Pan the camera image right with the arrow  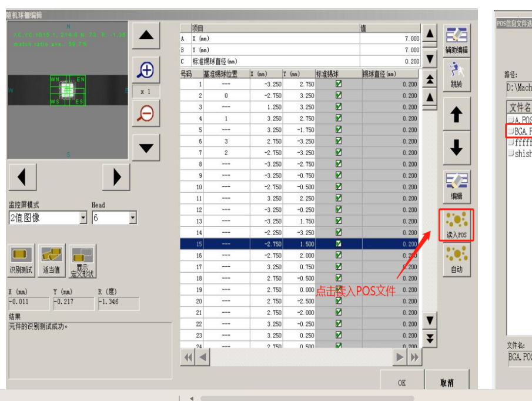coord(116,176)
